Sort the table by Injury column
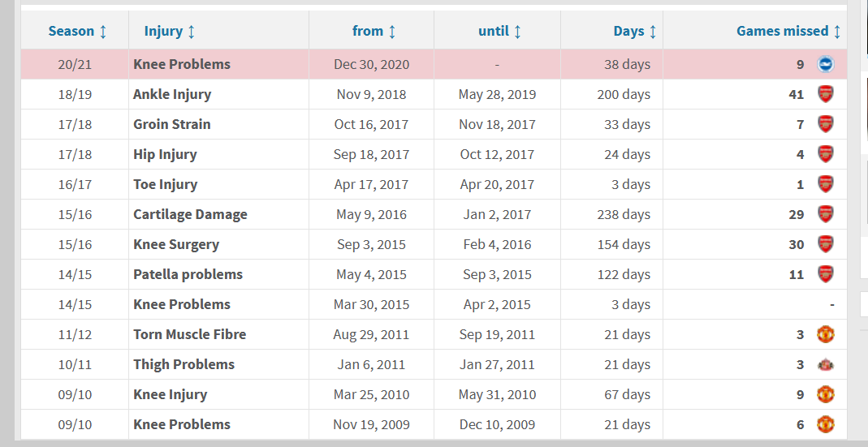Image resolution: width=868 pixels, height=447 pixels. (170, 31)
